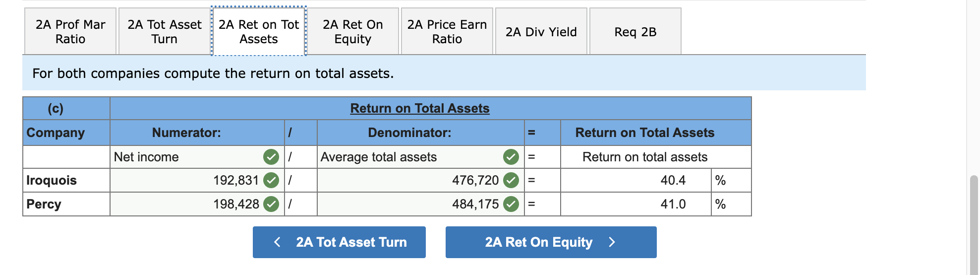Select the 2A Ret on Tot Assets tab
Screen dimensions: 980x275
click(259, 31)
